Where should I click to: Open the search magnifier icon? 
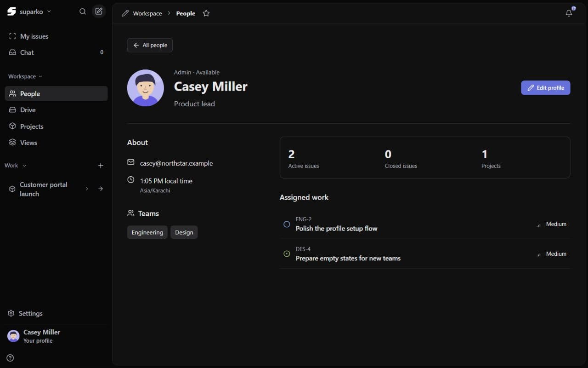pyautogui.click(x=83, y=11)
